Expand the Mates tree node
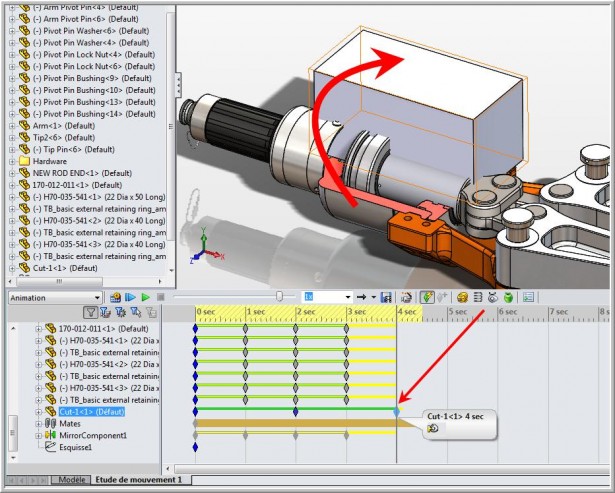615x493 pixels. (x=39, y=424)
